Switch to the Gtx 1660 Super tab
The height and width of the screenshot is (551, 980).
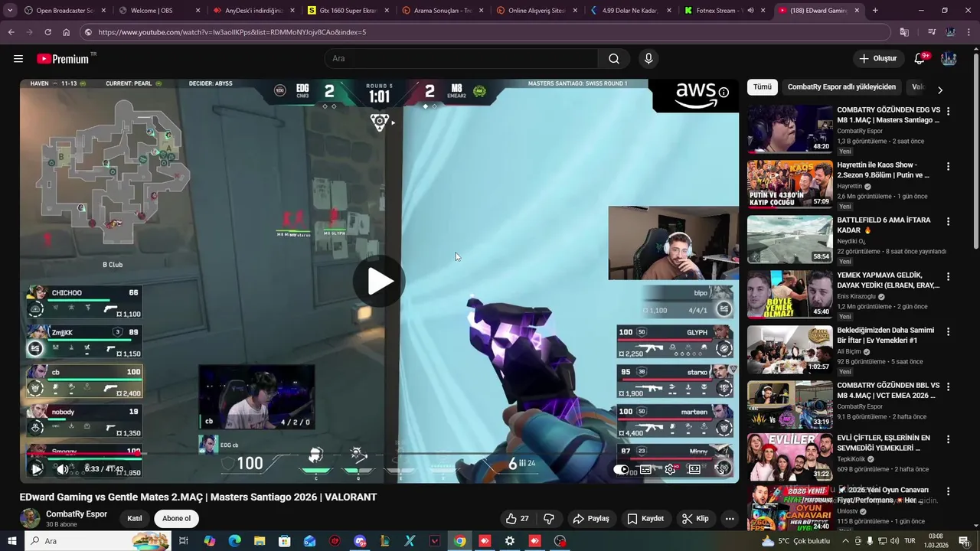[x=348, y=11]
